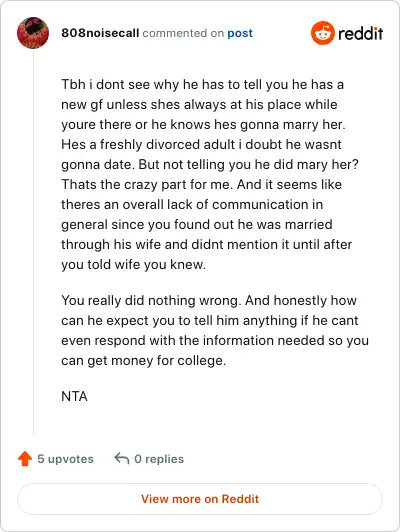
Task: Click the orange upvote arrow icon
Action: coord(25,459)
